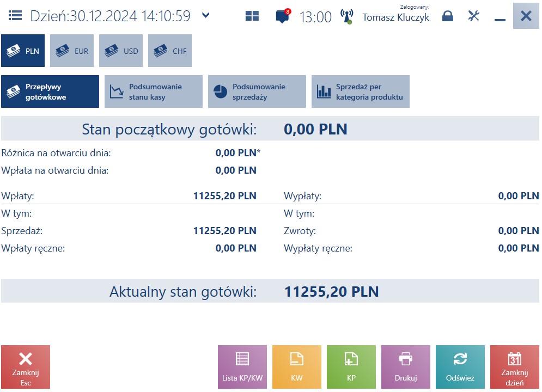Image resolution: width=542 pixels, height=392 pixels.
Task: Open the tiles dashboard grid icon
Action: click(x=252, y=16)
